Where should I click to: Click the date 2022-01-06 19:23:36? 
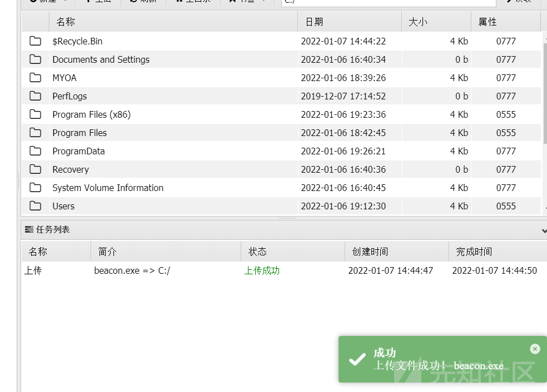pyautogui.click(x=344, y=114)
